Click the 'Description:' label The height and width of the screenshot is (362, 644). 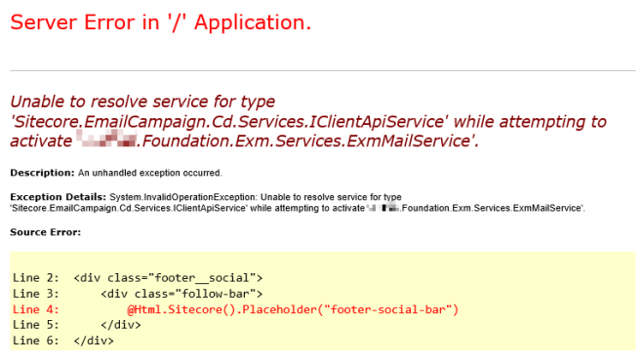tap(42, 173)
